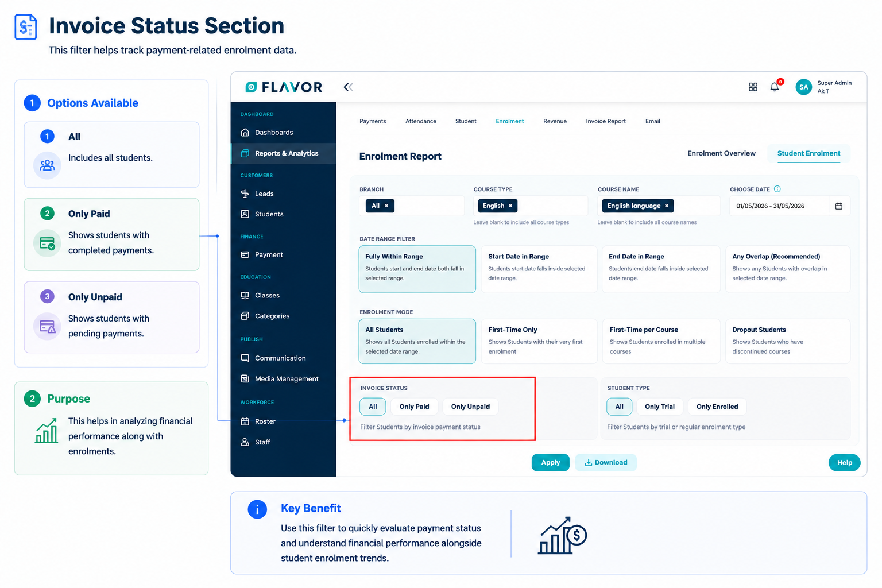882x588 pixels.
Task: Click the Download button
Action: 606,462
